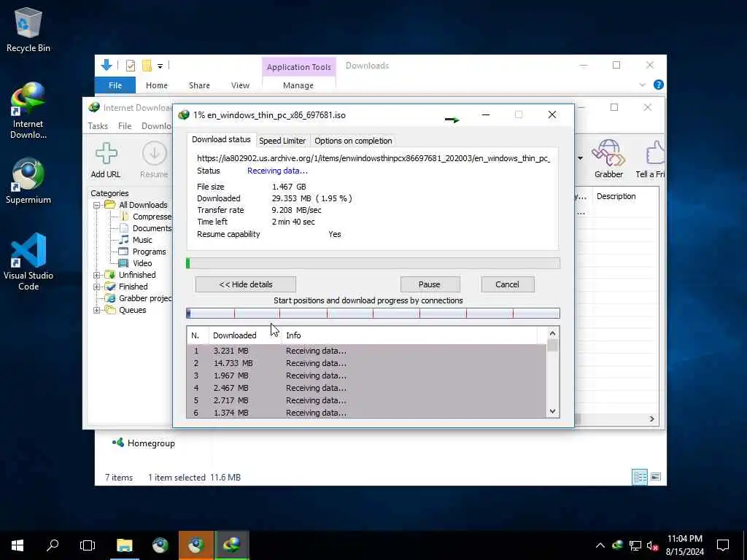Viewport: 747px width, 560px height.
Task: Show hidden system tray icons
Action: pos(600,545)
